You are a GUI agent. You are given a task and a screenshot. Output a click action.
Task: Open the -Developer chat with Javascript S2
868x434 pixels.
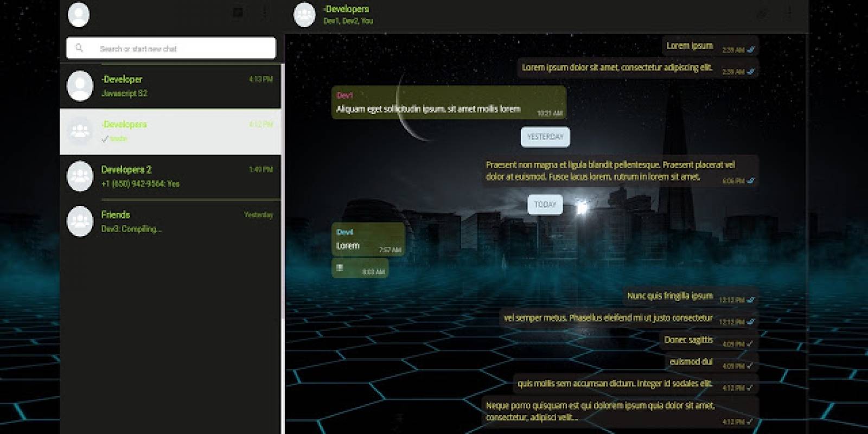pyautogui.click(x=179, y=86)
